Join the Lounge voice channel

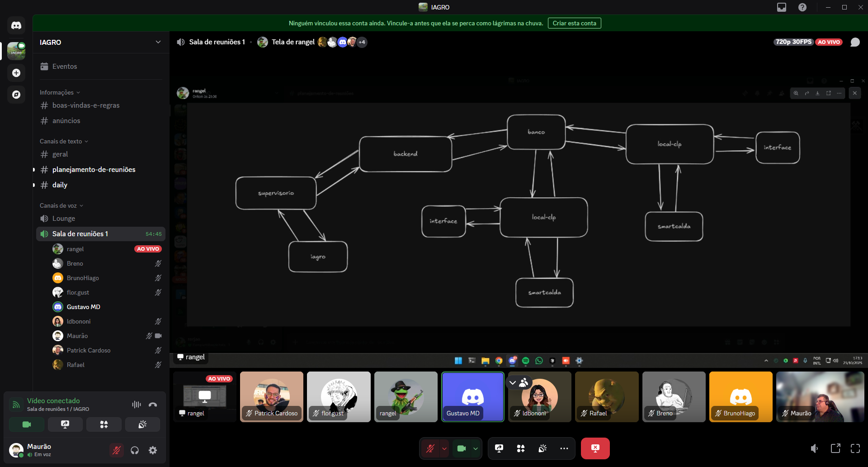(x=101, y=219)
